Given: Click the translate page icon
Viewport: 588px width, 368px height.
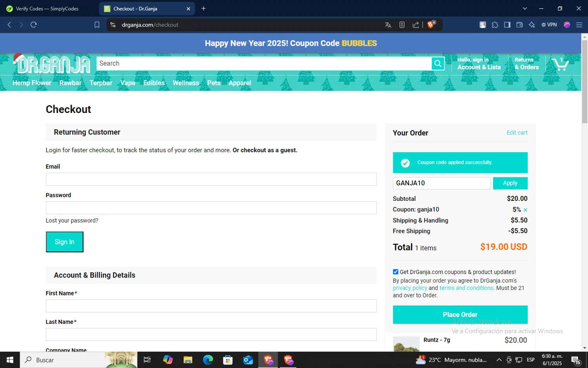Looking at the screenshot, I should click(x=388, y=25).
